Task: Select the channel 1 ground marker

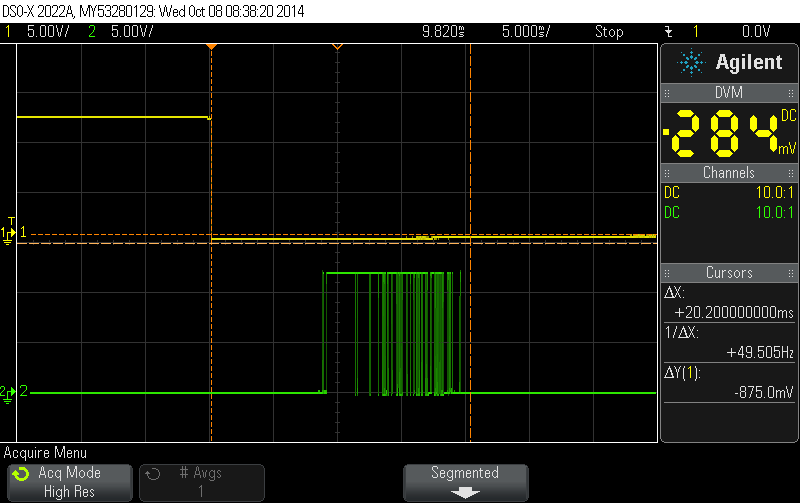Action: point(8,234)
